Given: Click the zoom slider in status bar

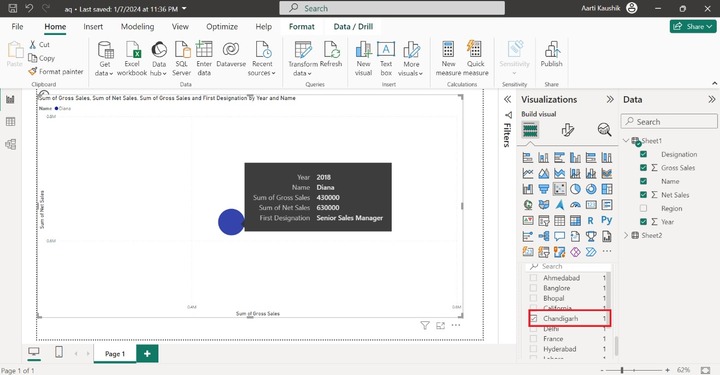Looking at the screenshot, I should [634, 370].
